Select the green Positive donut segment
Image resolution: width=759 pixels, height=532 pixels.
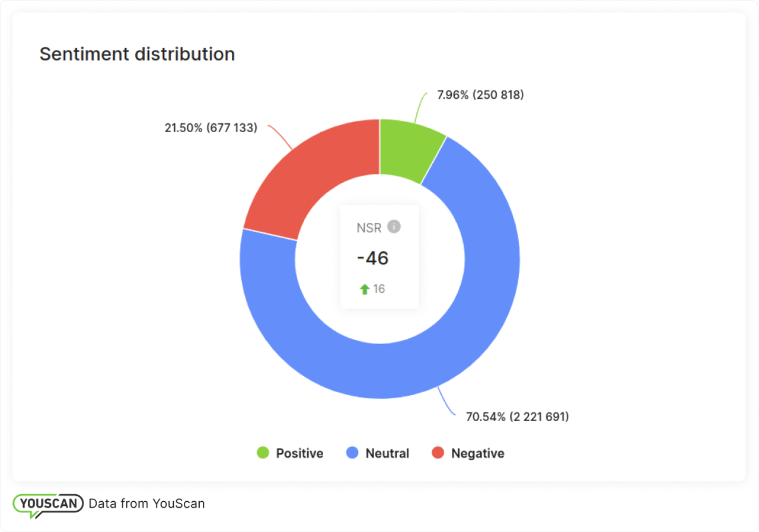click(x=409, y=148)
